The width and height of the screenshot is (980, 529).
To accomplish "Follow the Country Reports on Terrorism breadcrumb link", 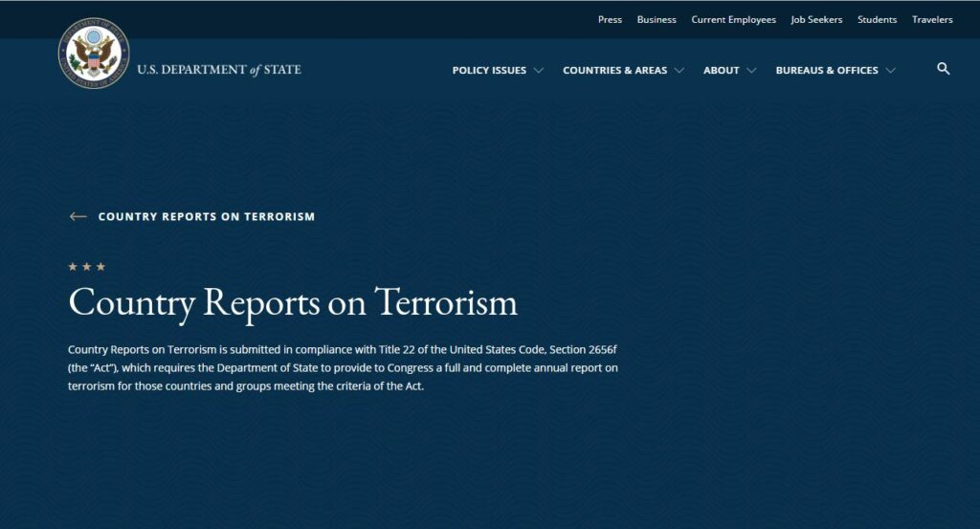I will point(206,216).
